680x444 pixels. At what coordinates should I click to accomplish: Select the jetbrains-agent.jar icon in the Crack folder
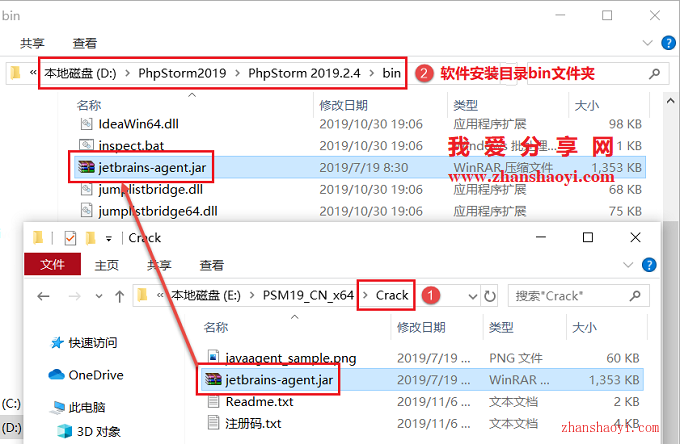213,379
